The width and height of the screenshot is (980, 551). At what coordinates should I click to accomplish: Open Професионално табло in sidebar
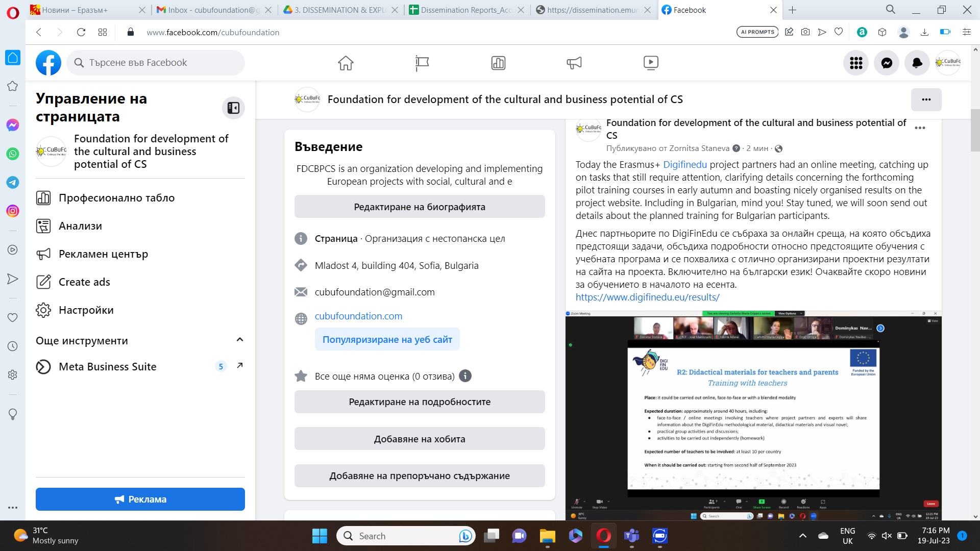click(x=140, y=198)
